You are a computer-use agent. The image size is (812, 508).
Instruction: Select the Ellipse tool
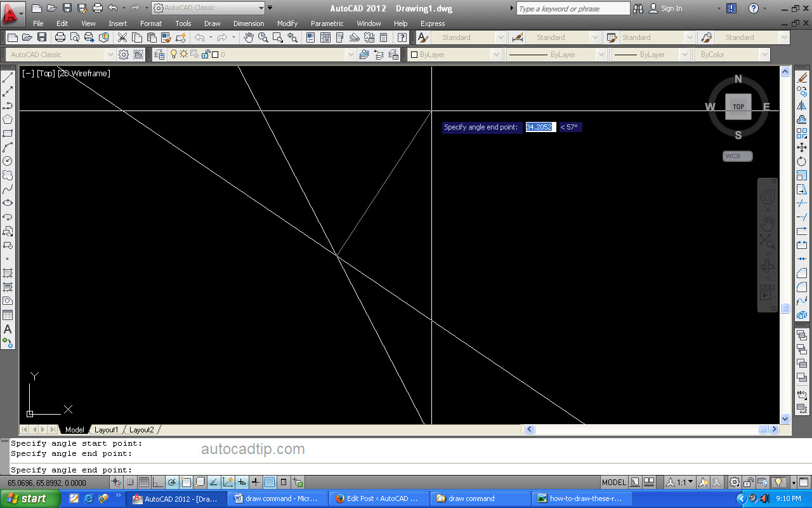pos(8,203)
